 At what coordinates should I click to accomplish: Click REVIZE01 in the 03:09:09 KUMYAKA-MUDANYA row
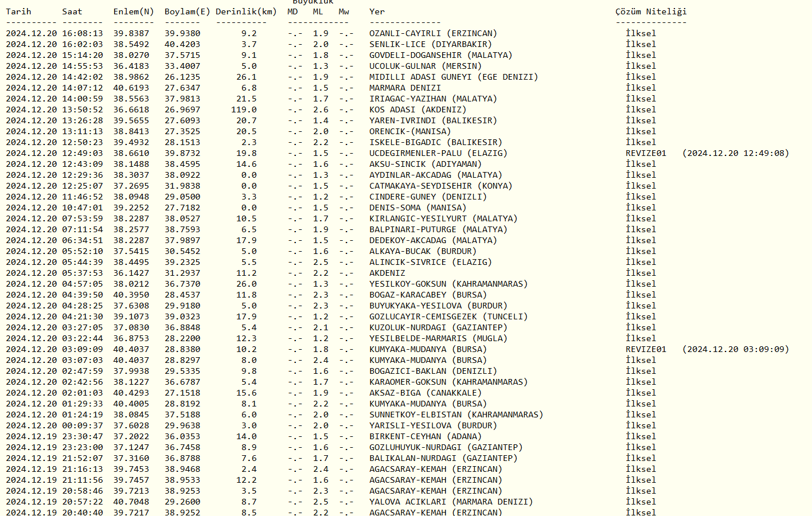point(646,349)
